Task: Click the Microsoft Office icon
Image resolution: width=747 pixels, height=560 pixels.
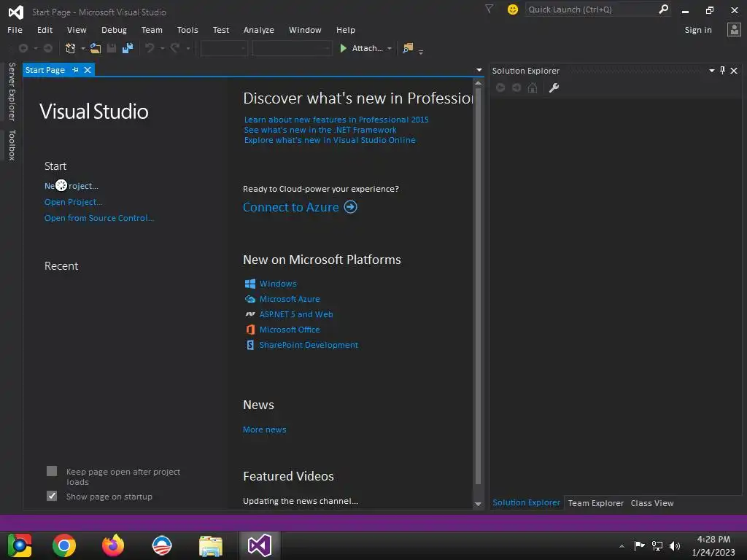Action: pos(250,330)
